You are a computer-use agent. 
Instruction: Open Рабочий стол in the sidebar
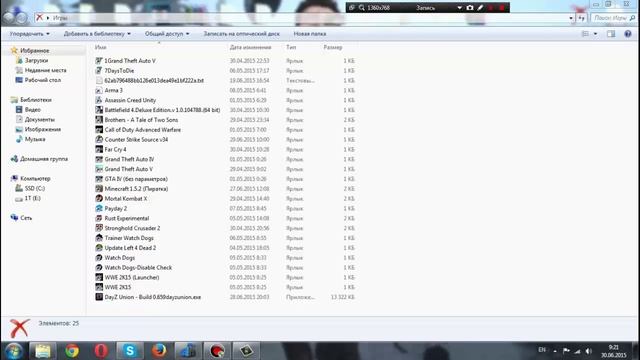(x=42, y=80)
